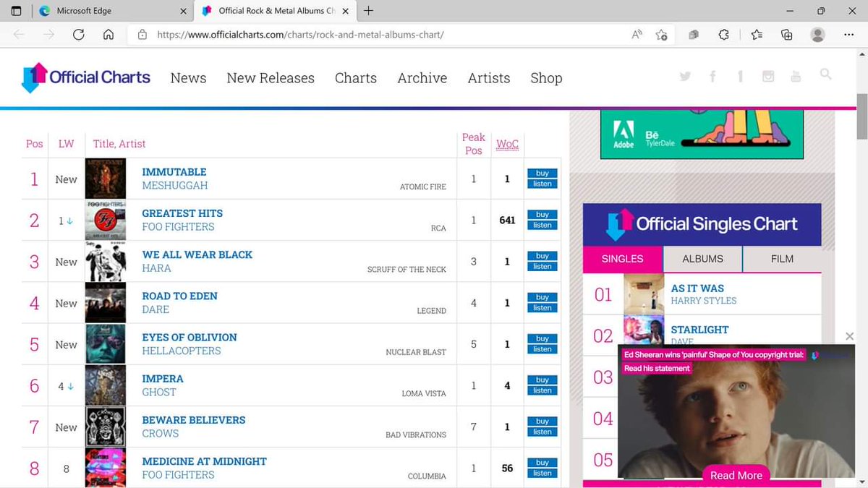Open the HELLACOPTERS artist link
The width and height of the screenshot is (868, 488).
(181, 351)
